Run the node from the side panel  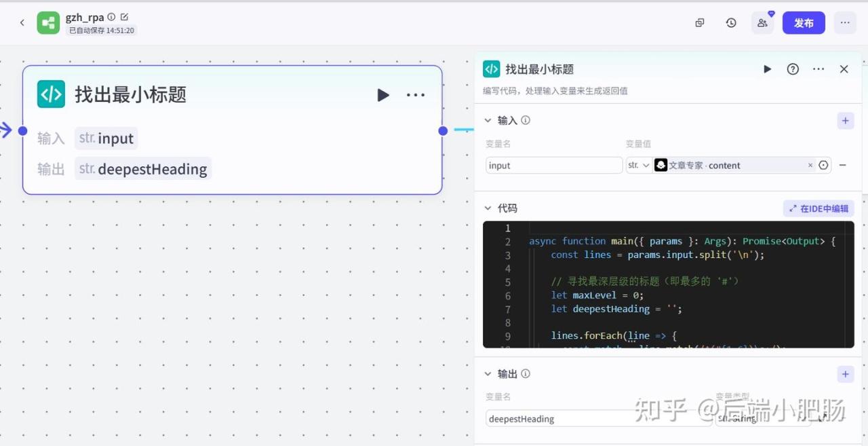(x=767, y=69)
